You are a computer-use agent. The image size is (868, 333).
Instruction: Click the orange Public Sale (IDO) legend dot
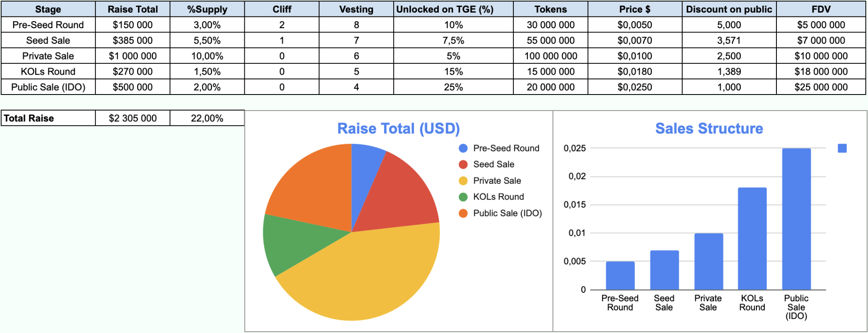click(463, 213)
